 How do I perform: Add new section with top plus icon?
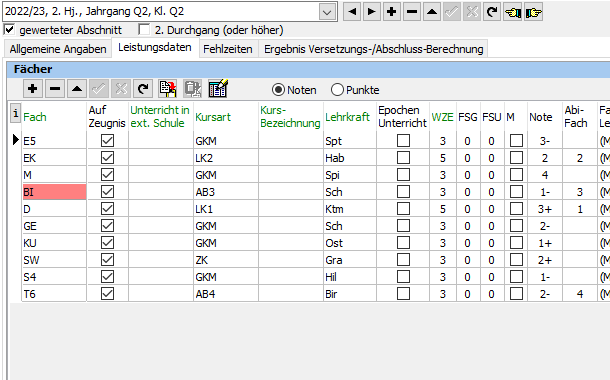click(x=392, y=12)
